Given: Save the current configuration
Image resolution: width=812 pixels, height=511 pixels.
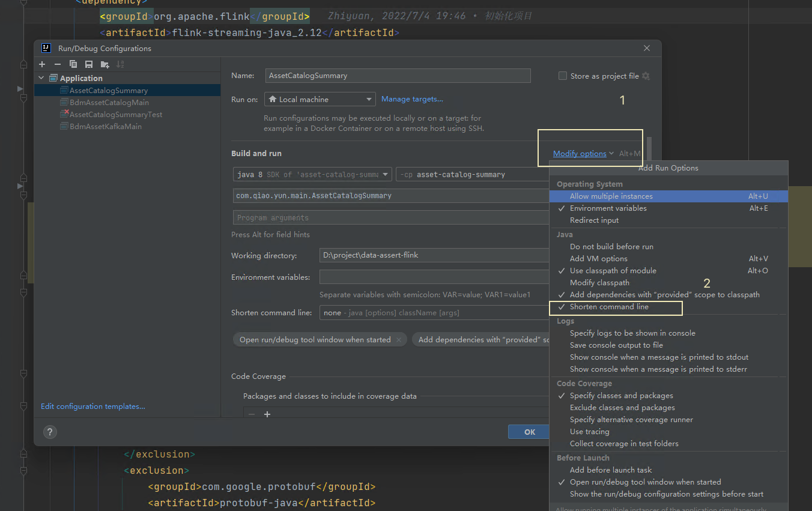Looking at the screenshot, I should 88,64.
